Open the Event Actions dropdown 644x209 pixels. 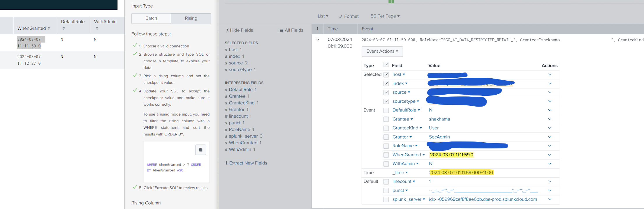(382, 51)
